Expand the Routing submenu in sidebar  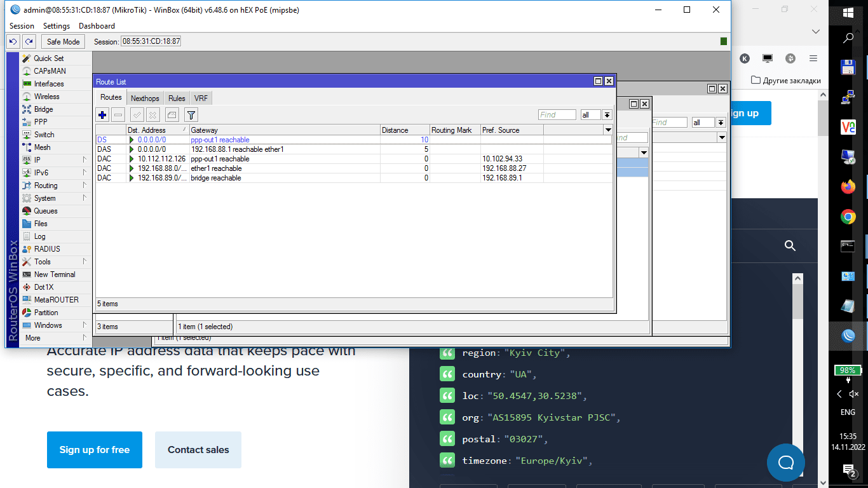coord(46,186)
